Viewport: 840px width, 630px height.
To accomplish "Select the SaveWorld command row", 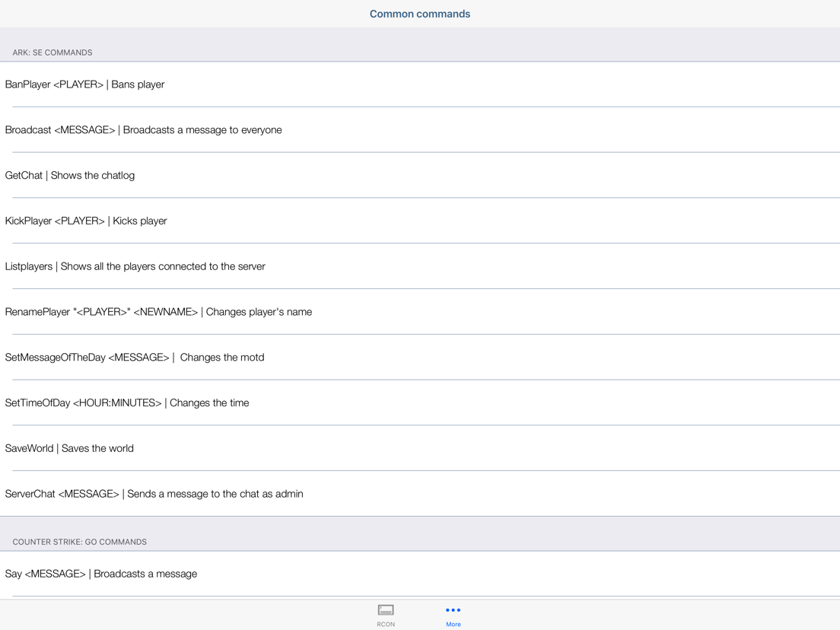I will point(420,449).
